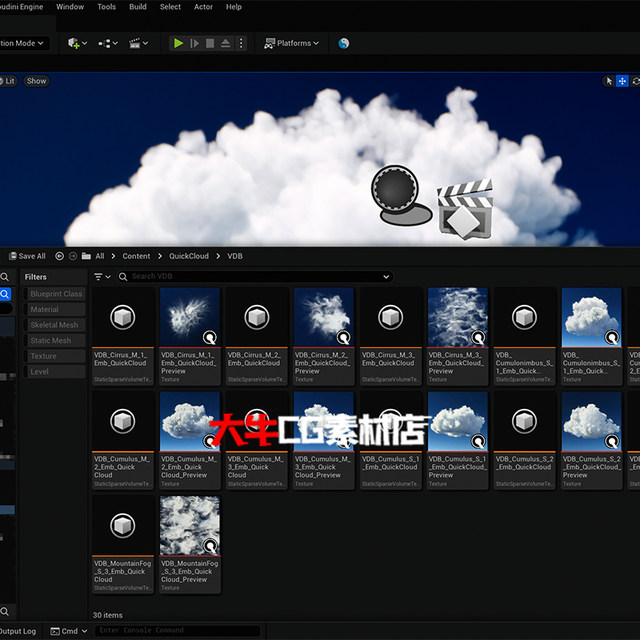Open the add content cube dropdown
Image resolution: width=640 pixels, height=640 pixels.
tap(78, 43)
